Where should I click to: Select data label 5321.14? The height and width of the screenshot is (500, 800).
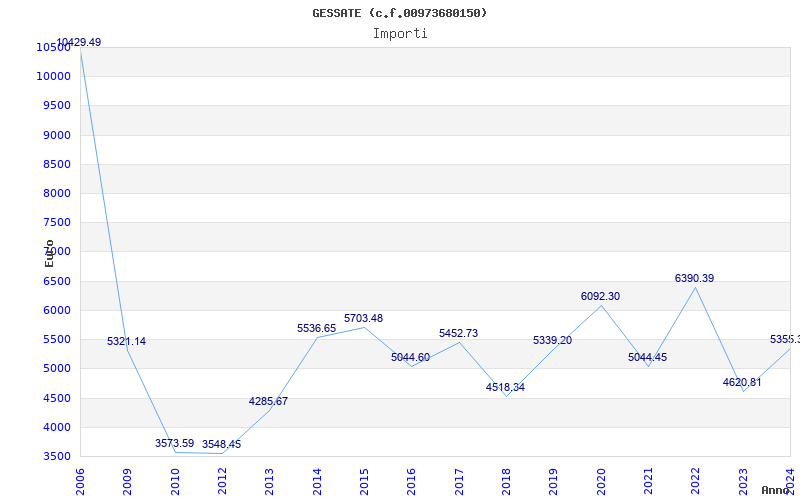point(127,341)
